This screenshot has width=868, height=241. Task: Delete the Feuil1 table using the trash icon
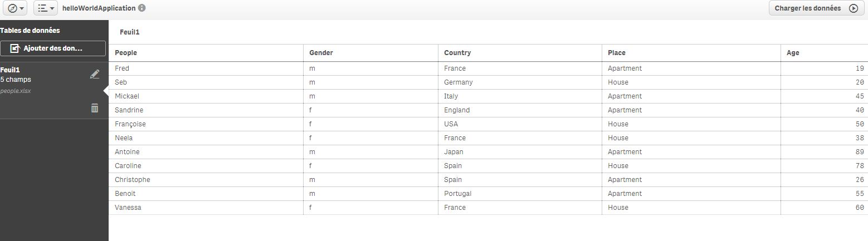(x=95, y=108)
